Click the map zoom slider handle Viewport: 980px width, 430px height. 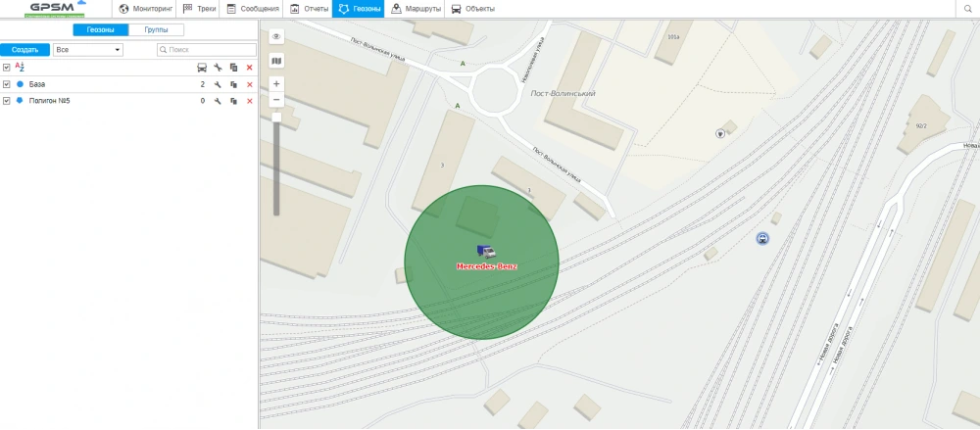[x=276, y=118]
